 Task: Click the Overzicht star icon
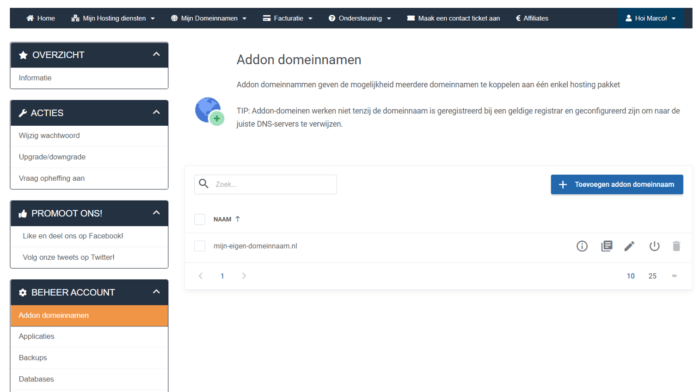[23, 55]
